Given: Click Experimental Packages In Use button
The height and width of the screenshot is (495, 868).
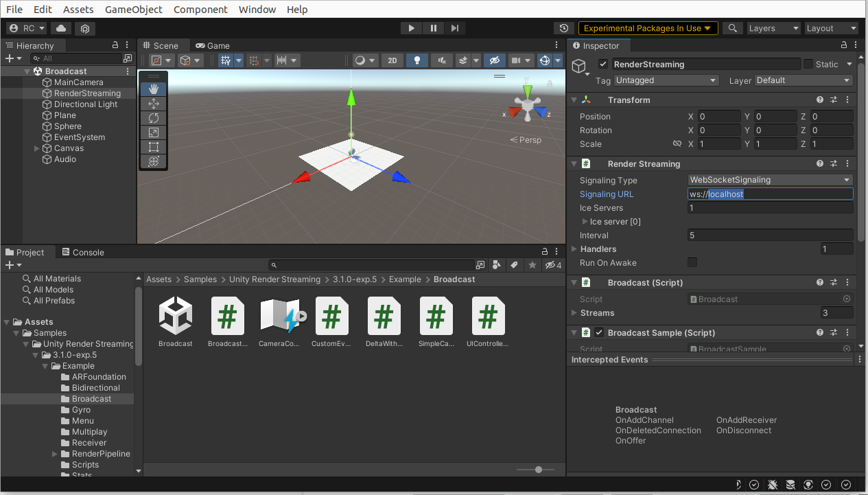Looking at the screenshot, I should [x=648, y=28].
